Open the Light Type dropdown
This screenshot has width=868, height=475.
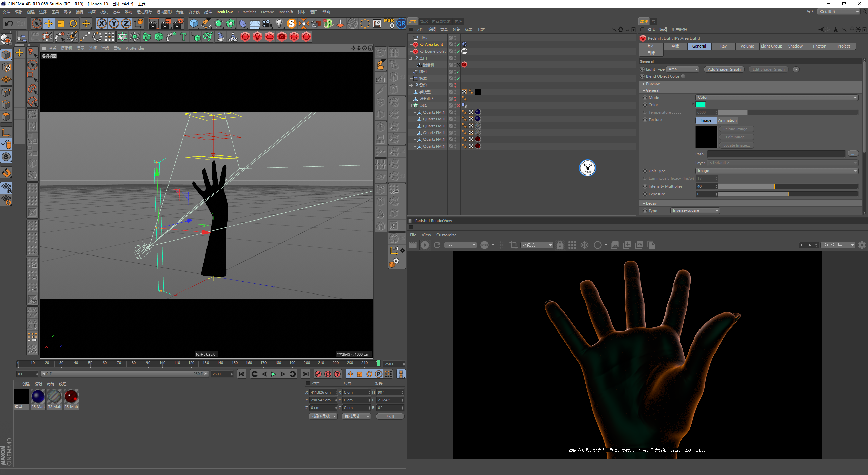(x=683, y=69)
